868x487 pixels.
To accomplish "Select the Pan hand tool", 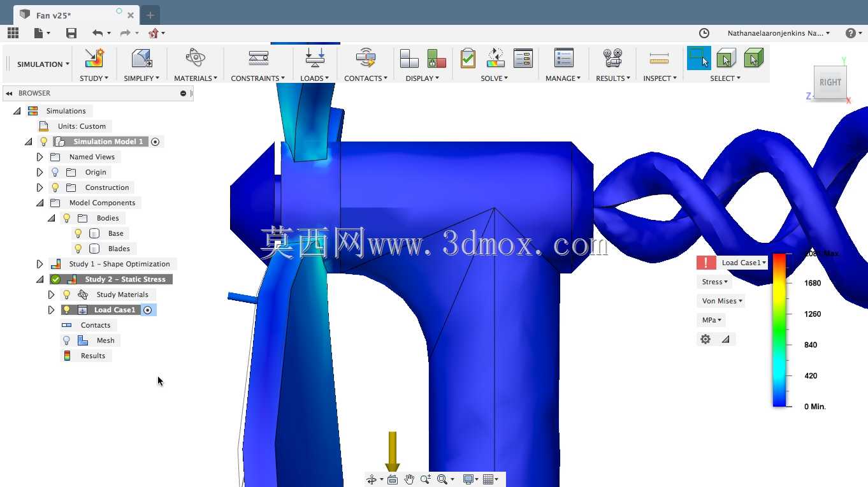I will tap(409, 479).
